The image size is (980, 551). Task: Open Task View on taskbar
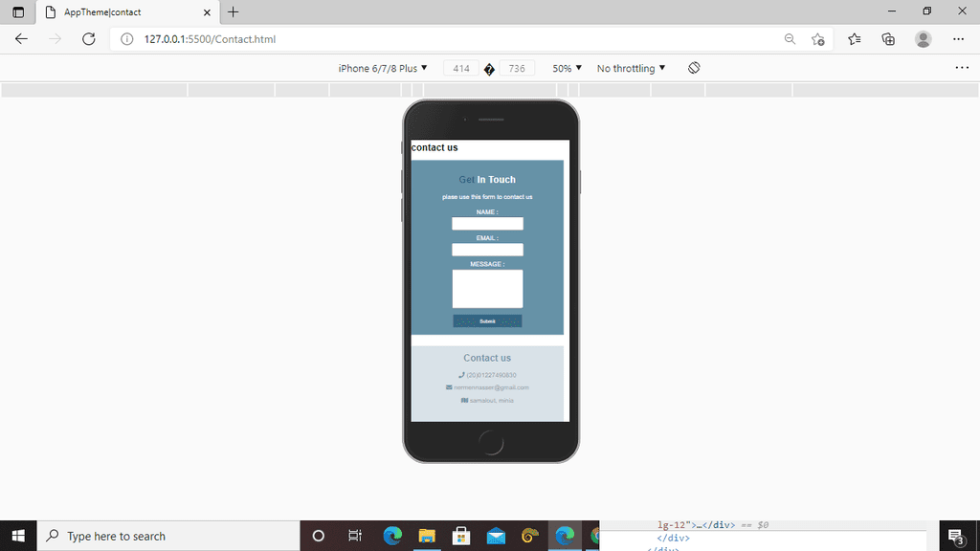pos(355,536)
